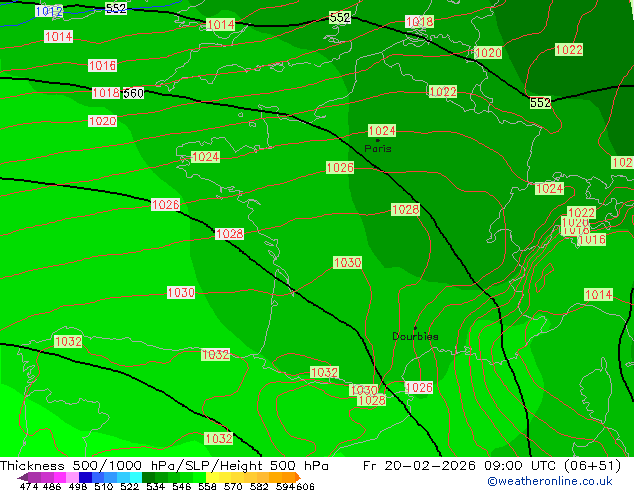This screenshot has height=490, width=634.
Task: Click the '(06+51)' forecast run text
Action: (x=592, y=466)
